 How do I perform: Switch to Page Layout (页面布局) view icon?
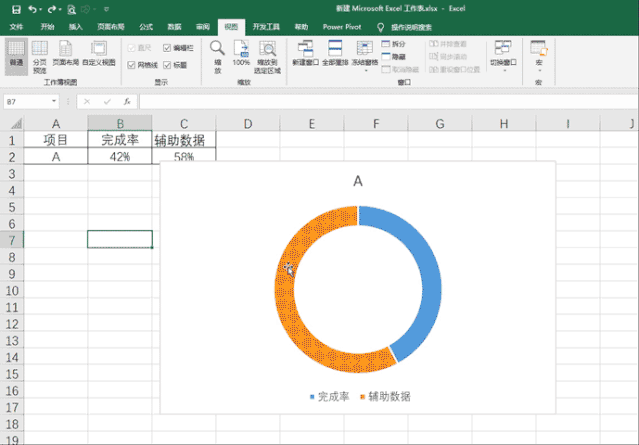click(x=65, y=53)
